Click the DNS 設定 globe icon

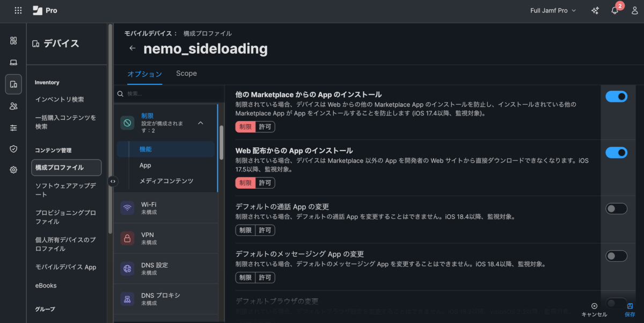127,269
